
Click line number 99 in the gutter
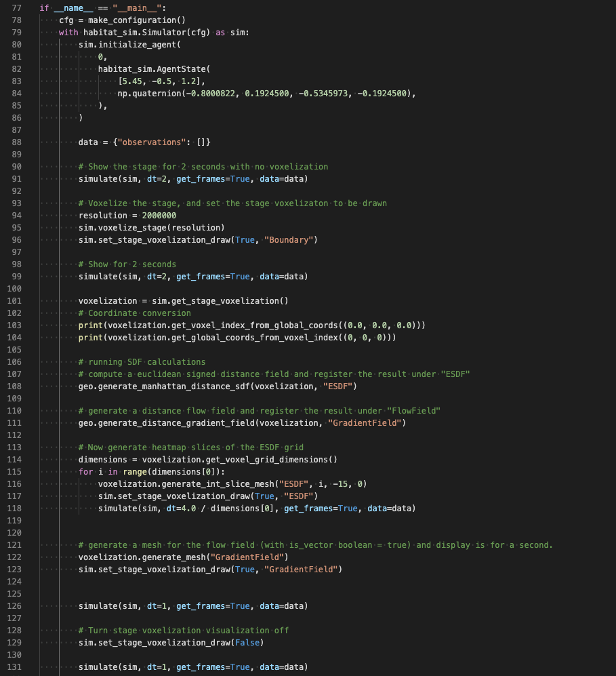(x=16, y=277)
